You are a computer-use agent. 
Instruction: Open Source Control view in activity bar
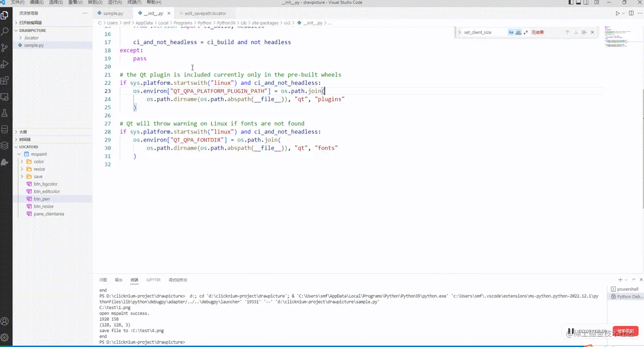5,48
